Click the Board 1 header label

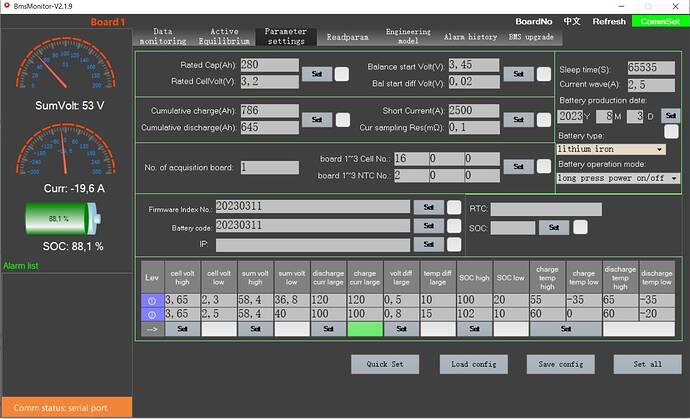[x=107, y=22]
